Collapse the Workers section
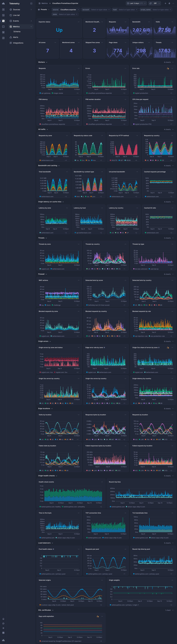 click(x=43, y=62)
